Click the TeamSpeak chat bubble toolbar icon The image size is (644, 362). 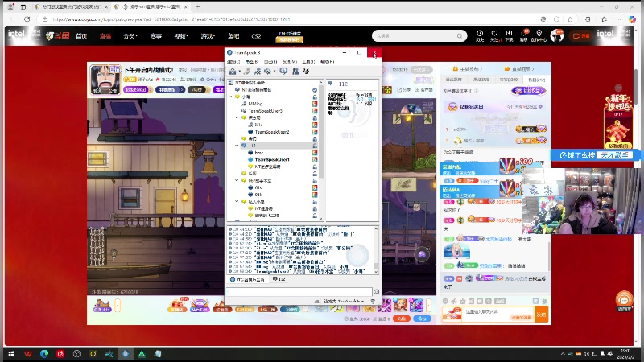coord(283,71)
